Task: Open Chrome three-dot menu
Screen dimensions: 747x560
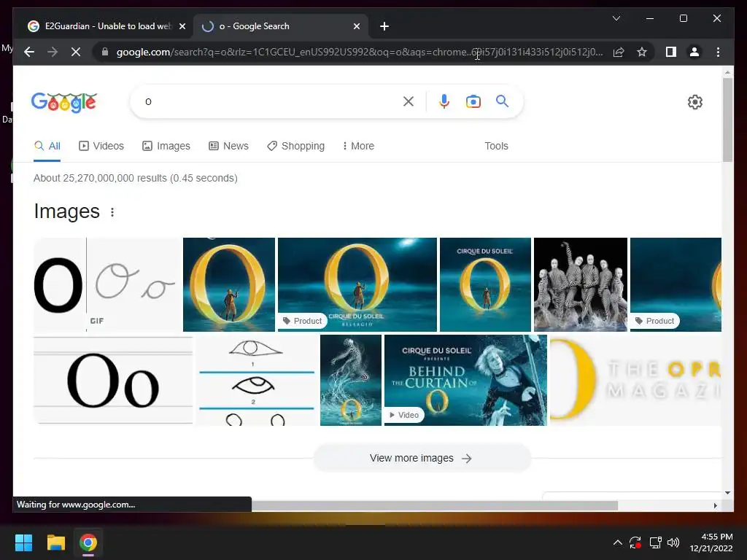Action: click(718, 52)
